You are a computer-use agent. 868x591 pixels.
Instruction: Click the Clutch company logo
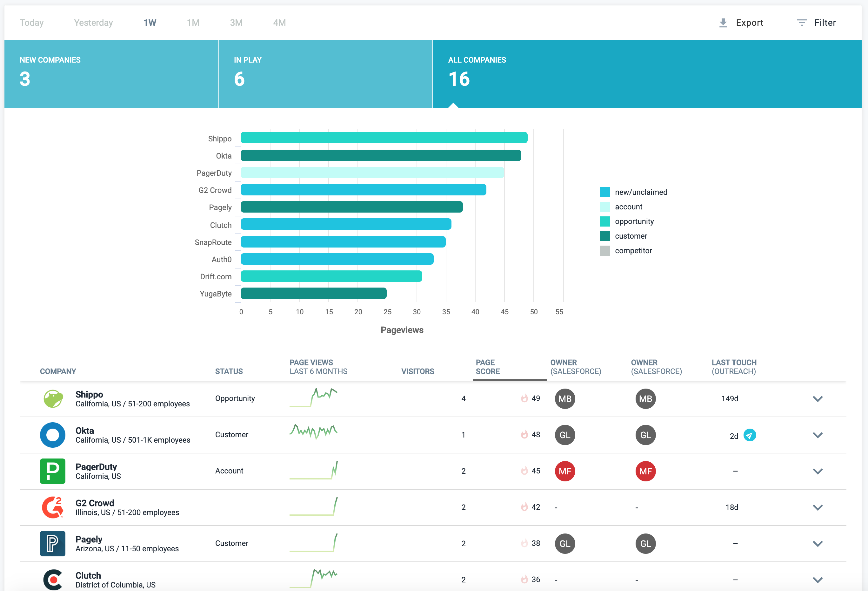pos(53,580)
